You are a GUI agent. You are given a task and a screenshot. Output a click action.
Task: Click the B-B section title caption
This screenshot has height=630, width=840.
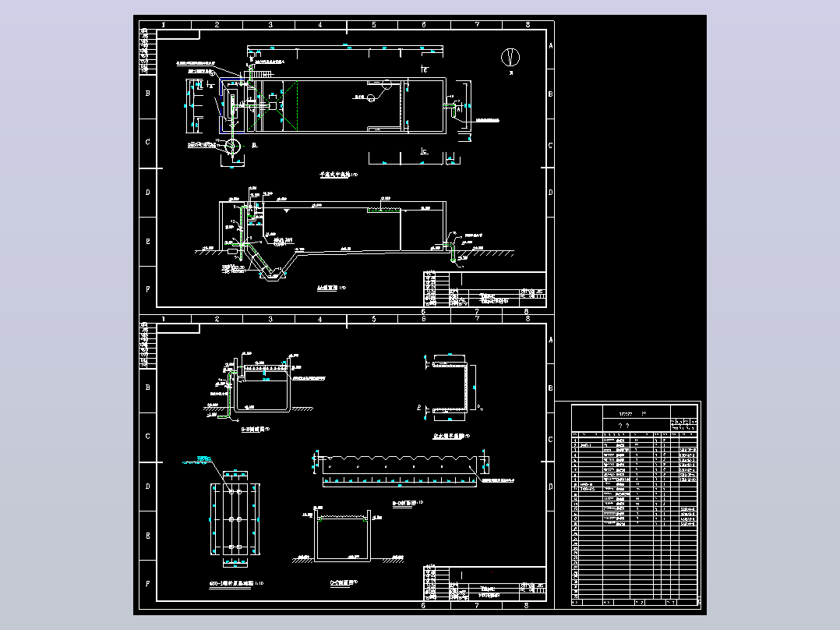tap(256, 429)
